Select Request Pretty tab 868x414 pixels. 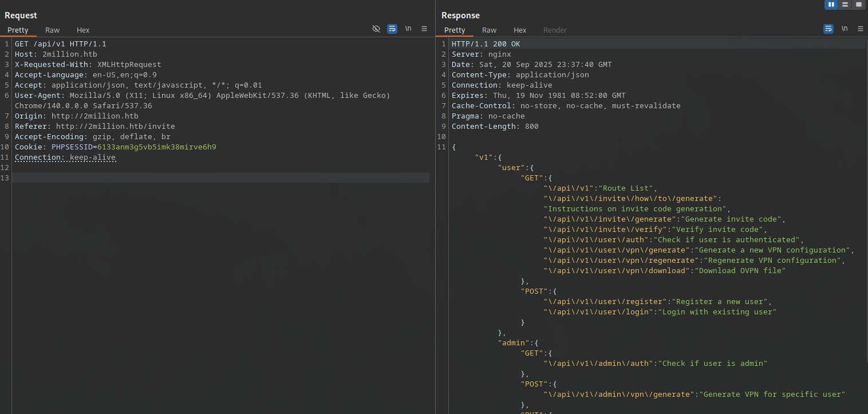pyautogui.click(x=18, y=30)
